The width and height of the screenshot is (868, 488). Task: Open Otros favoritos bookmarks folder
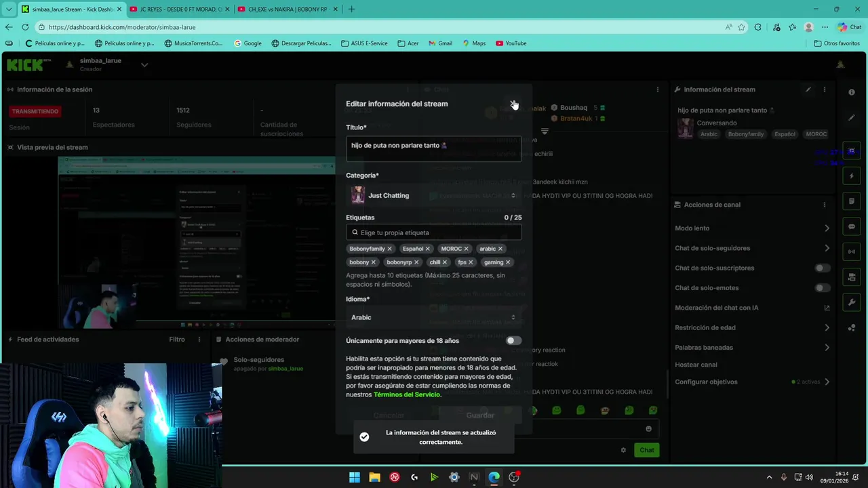(837, 43)
